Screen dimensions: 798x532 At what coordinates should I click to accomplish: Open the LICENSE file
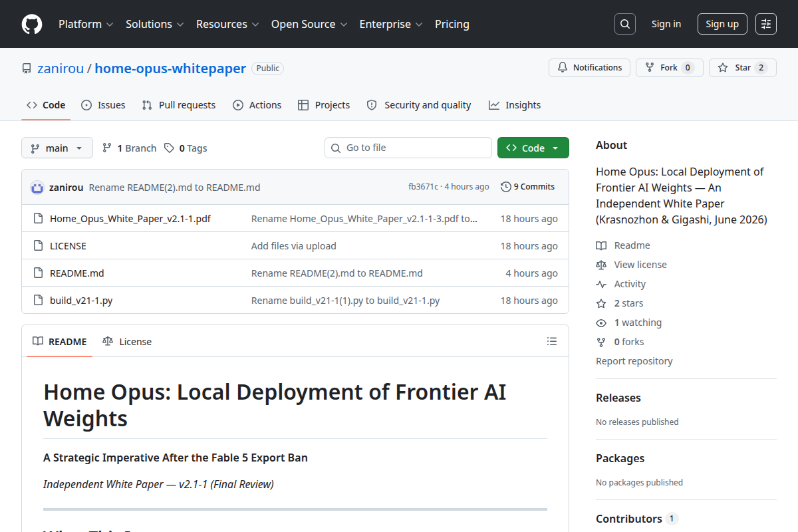(68, 246)
